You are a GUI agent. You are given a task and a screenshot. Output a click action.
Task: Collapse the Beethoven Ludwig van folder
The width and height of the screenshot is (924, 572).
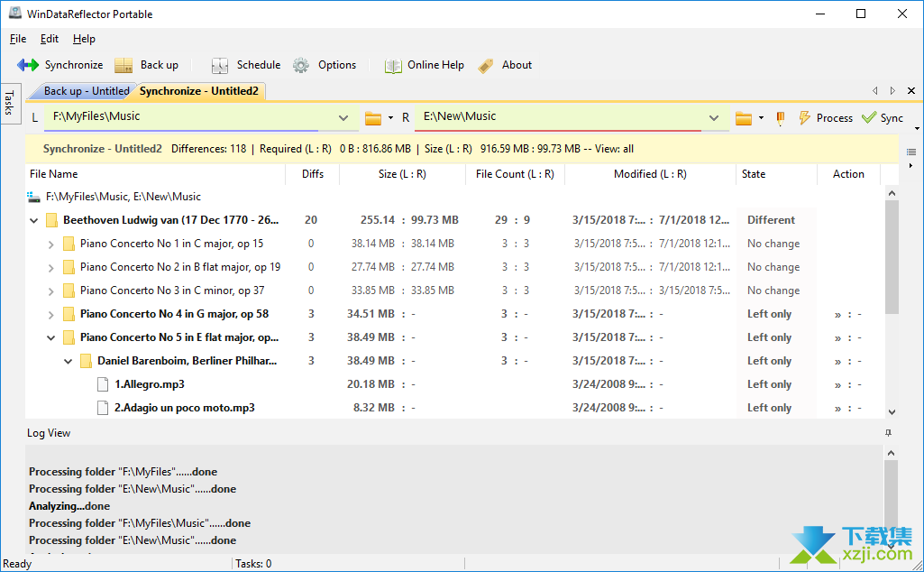click(x=33, y=220)
